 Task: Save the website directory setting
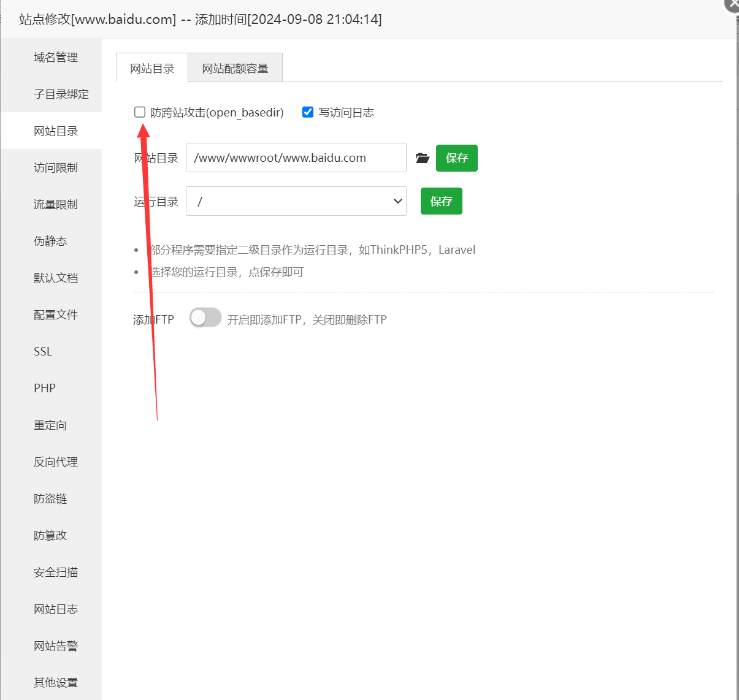[x=456, y=158]
